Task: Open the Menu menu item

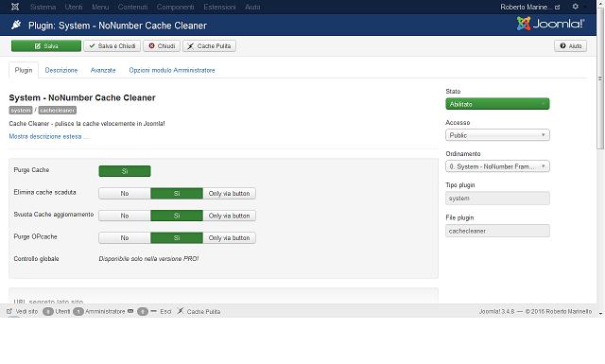Action: [100, 7]
